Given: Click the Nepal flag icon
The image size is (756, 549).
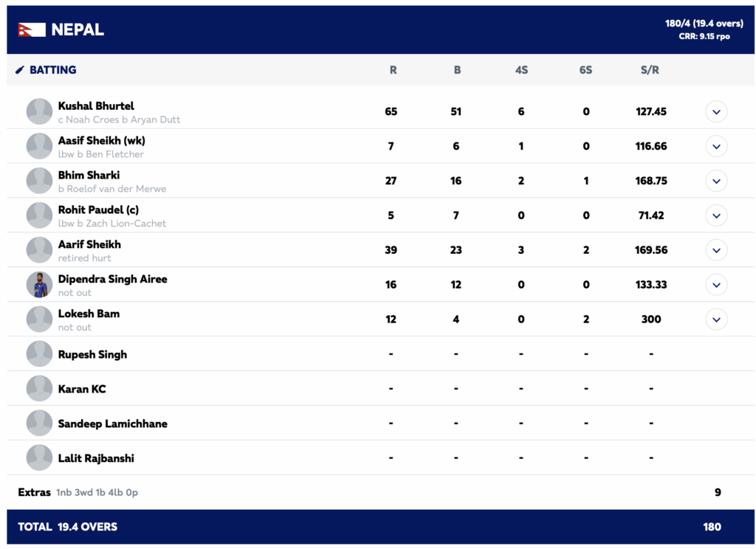Looking at the screenshot, I should tap(32, 30).
